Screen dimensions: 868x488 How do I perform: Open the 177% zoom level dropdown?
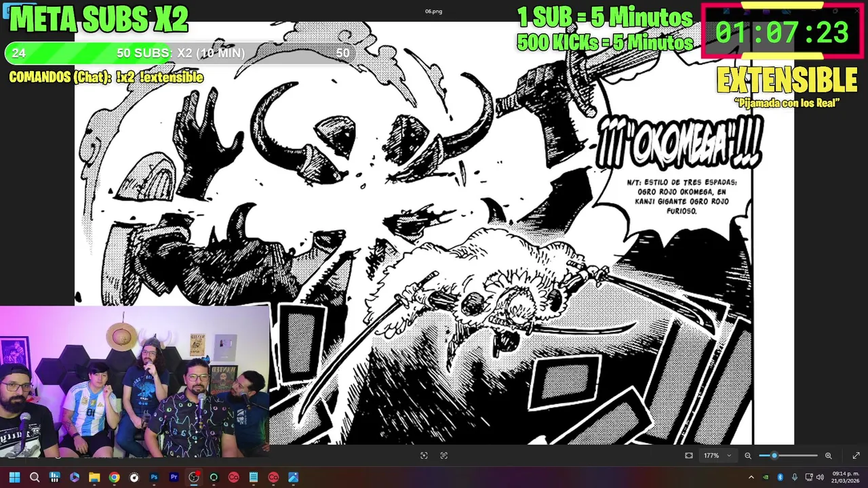point(717,455)
